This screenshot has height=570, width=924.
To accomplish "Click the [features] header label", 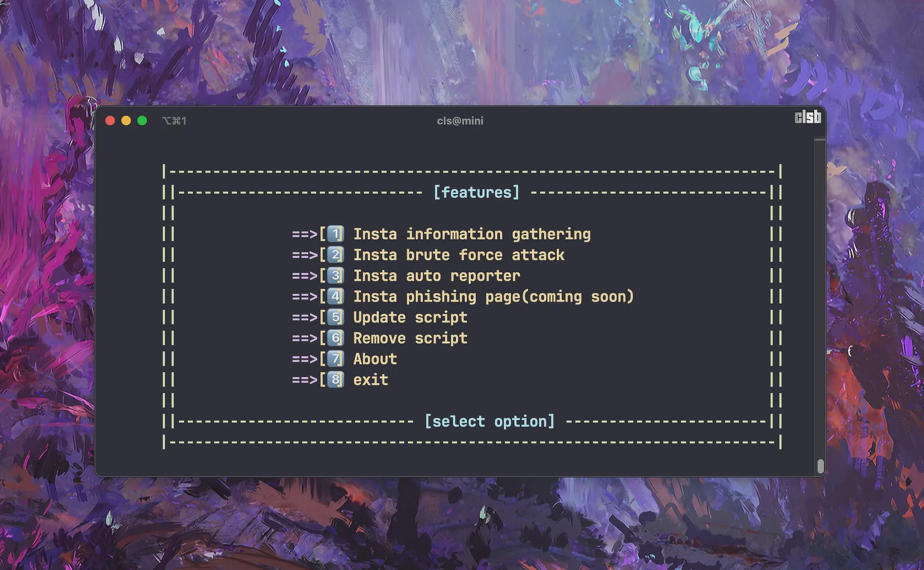I will (476, 192).
